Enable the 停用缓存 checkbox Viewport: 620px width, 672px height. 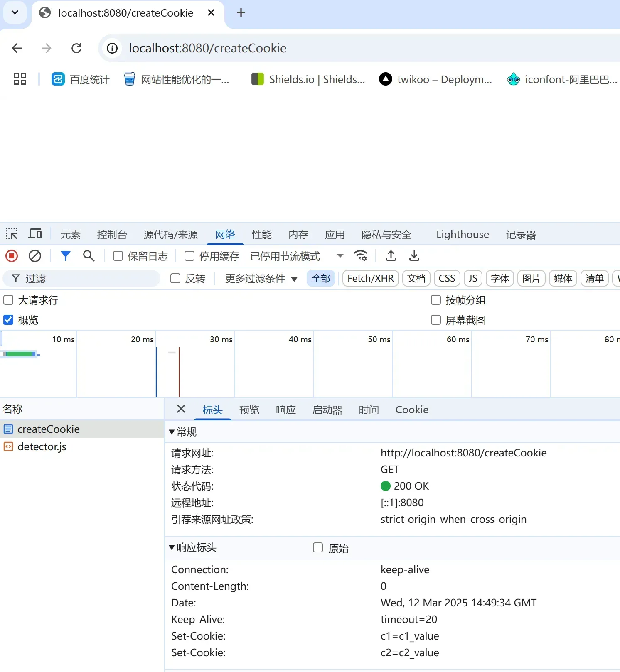[189, 256]
